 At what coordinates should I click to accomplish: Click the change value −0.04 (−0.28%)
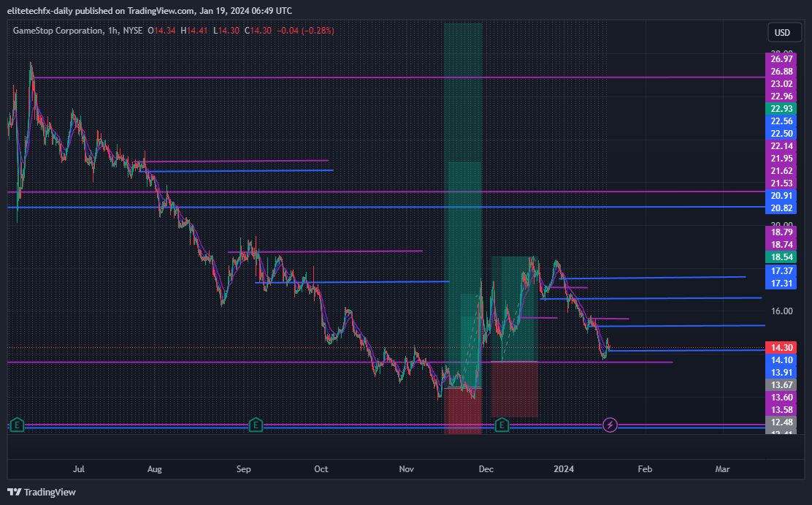click(305, 31)
